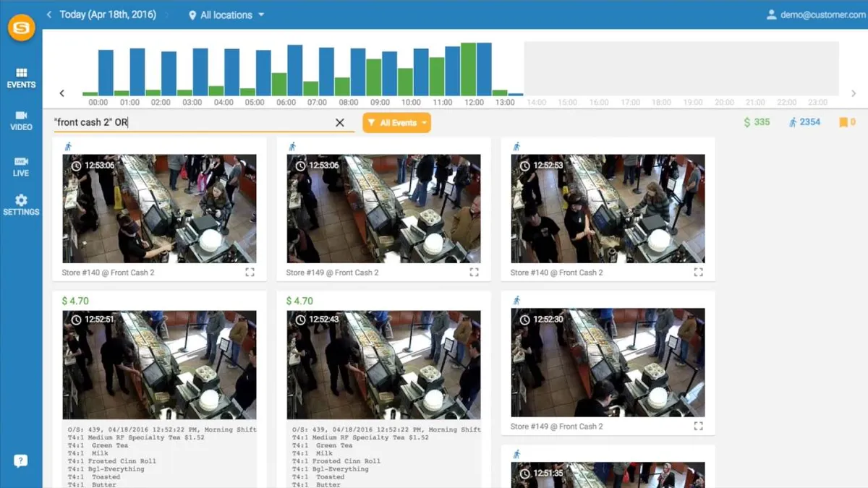Click $ 4.70 amount above 12:52:43 card

(x=300, y=301)
